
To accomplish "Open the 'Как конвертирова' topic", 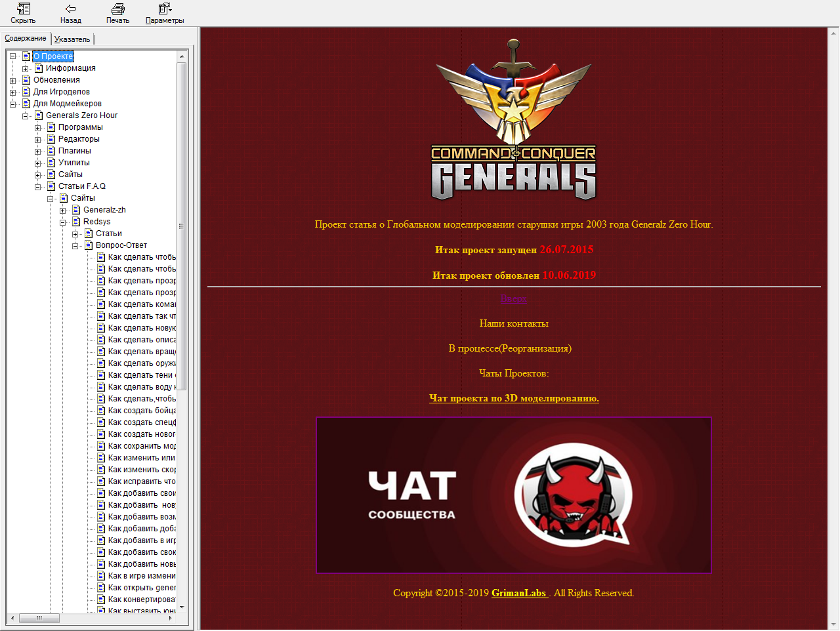I will (142, 600).
